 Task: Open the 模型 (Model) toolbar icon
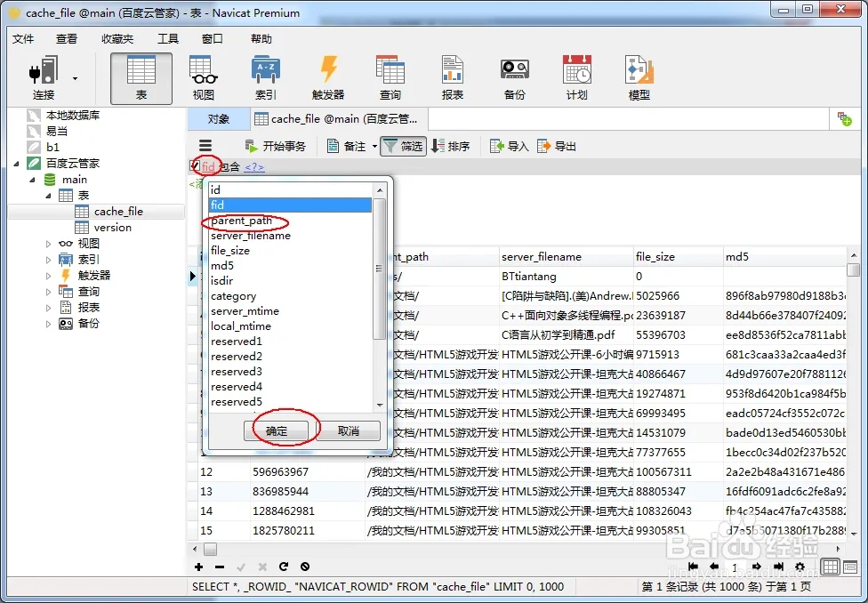[639, 77]
